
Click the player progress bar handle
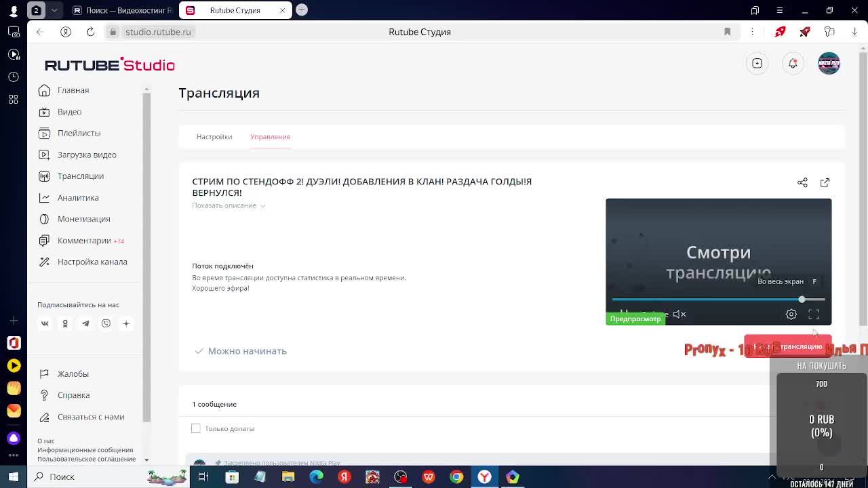click(x=802, y=300)
